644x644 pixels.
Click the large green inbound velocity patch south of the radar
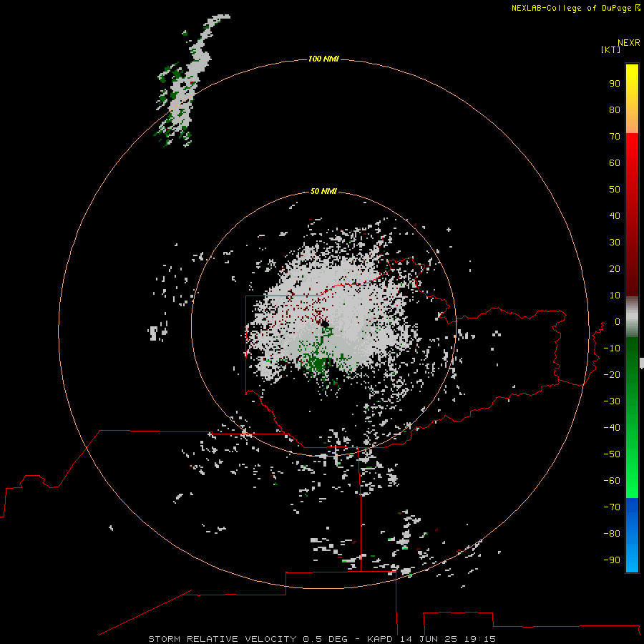(318, 364)
